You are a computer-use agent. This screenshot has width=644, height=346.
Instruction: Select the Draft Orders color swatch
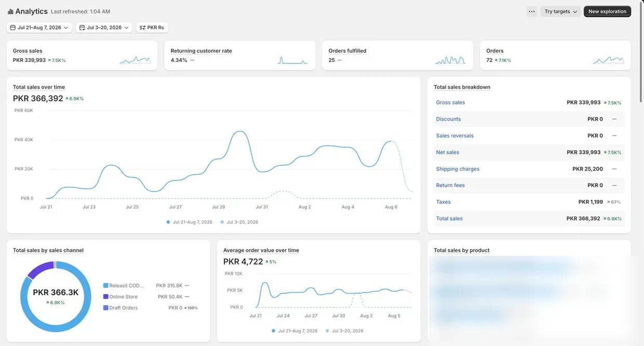click(106, 308)
